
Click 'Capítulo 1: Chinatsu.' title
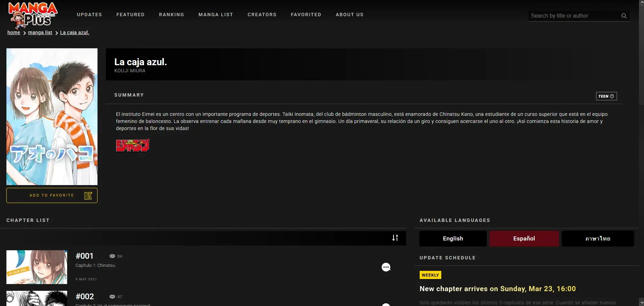[95, 265]
